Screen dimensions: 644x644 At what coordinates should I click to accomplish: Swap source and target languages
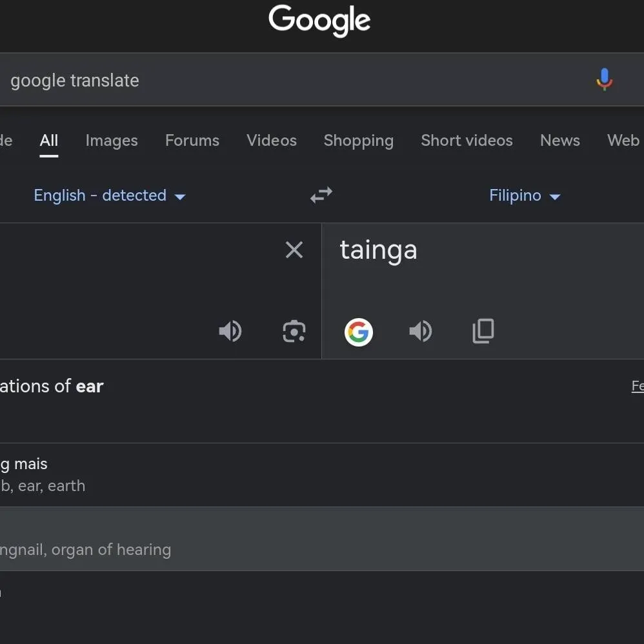point(321,195)
